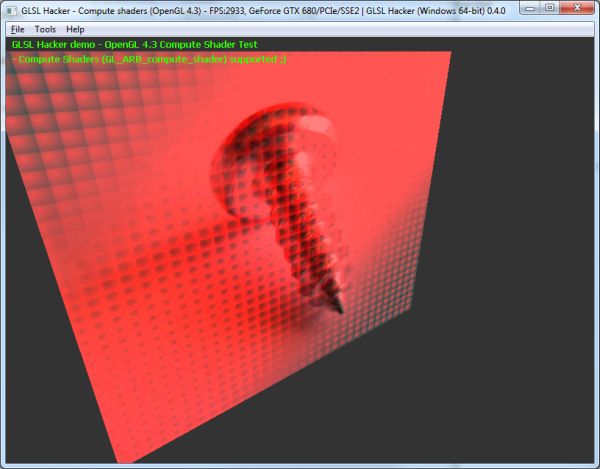The image size is (600, 469).
Task: Minimize the GLSL Hacker window
Action: (530, 7)
